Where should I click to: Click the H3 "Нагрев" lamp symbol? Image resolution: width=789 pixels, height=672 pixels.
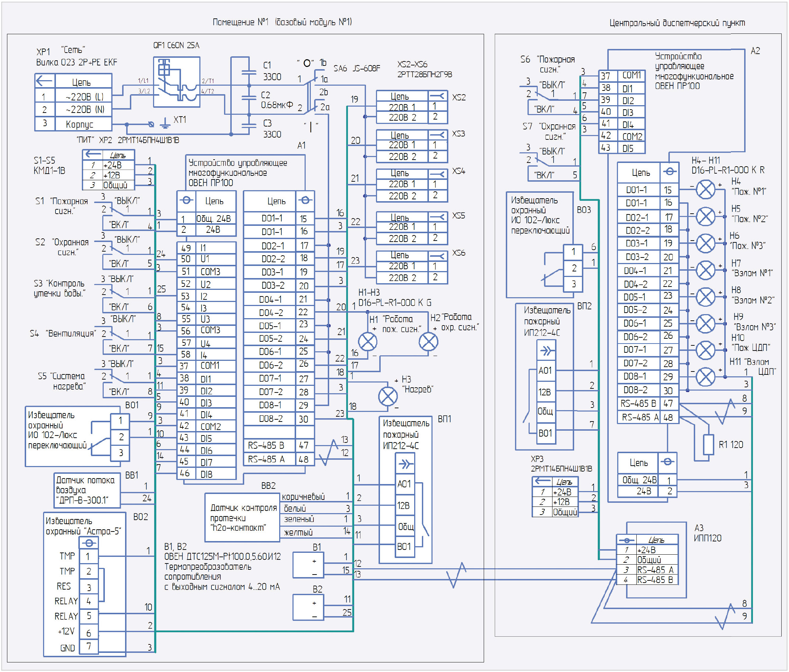click(x=388, y=397)
